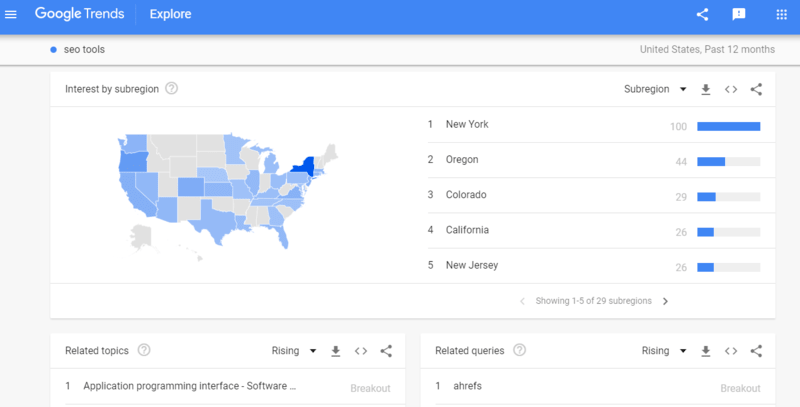The image size is (800, 407).
Task: Select New York in subregion list
Action: tap(467, 125)
